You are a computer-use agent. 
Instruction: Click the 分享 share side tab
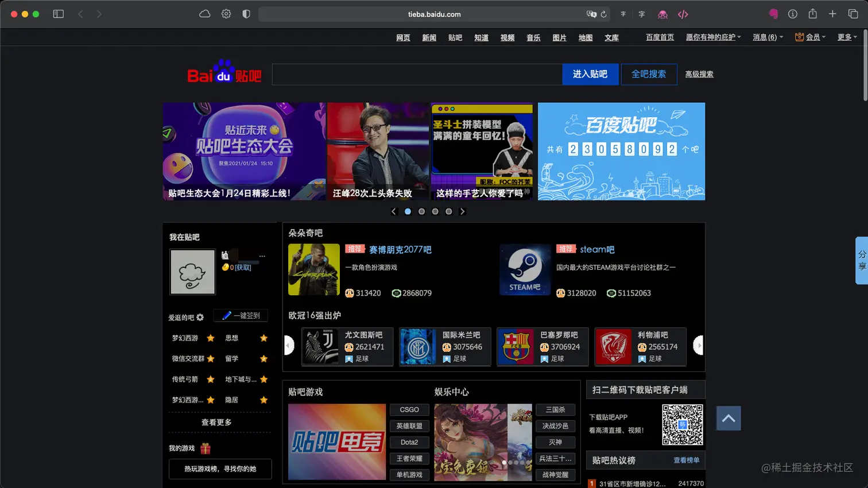coord(862,261)
